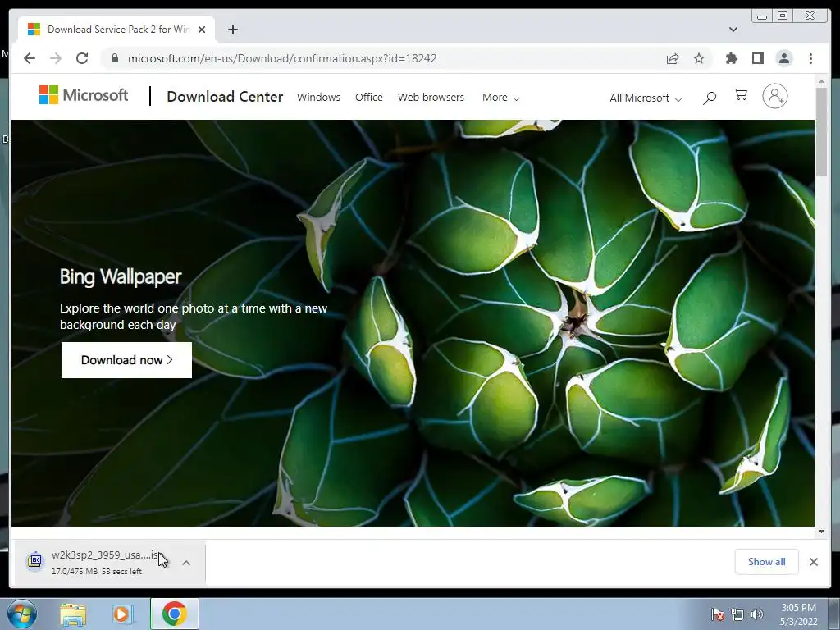Open Windows Explorer from taskbar
Image resolution: width=840 pixels, height=630 pixels.
click(73, 614)
